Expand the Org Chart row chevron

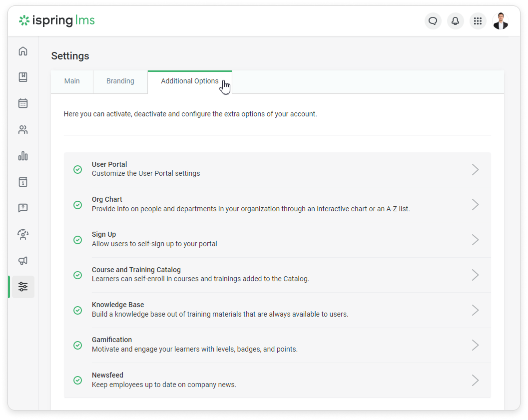[x=475, y=205]
